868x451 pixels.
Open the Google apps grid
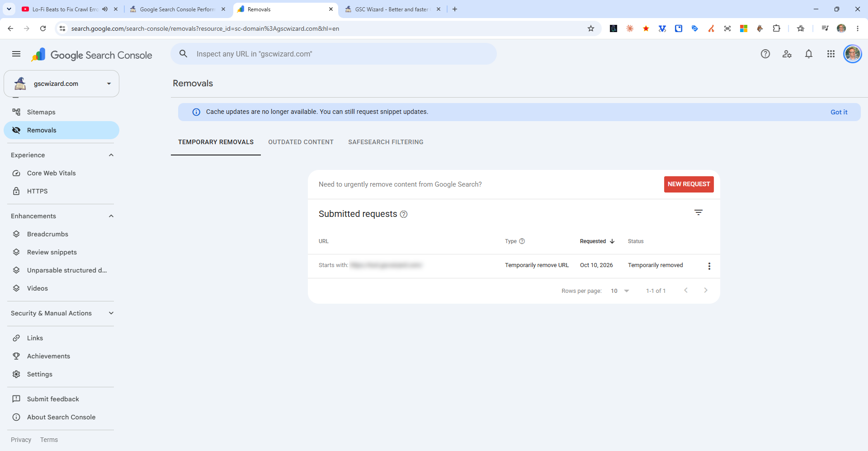point(831,54)
